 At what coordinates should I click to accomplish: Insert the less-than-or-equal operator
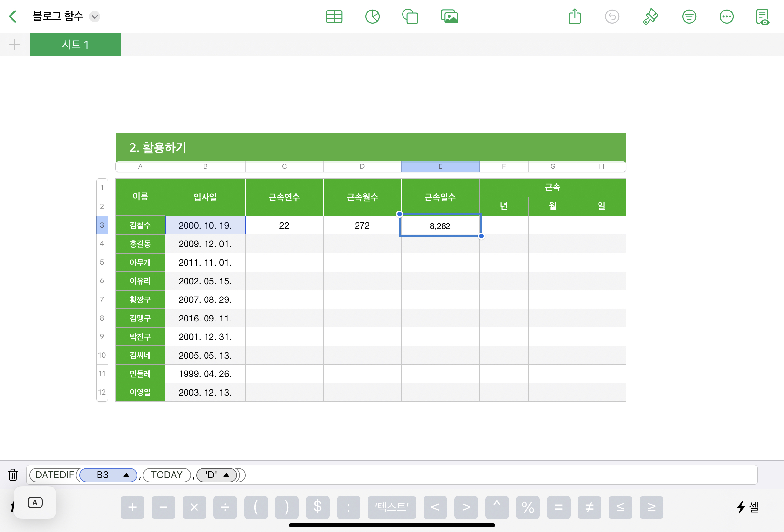click(x=621, y=507)
